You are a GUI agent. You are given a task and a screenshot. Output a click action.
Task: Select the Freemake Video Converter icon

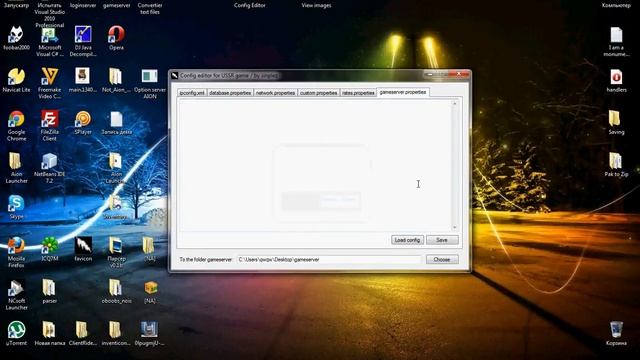point(50,77)
